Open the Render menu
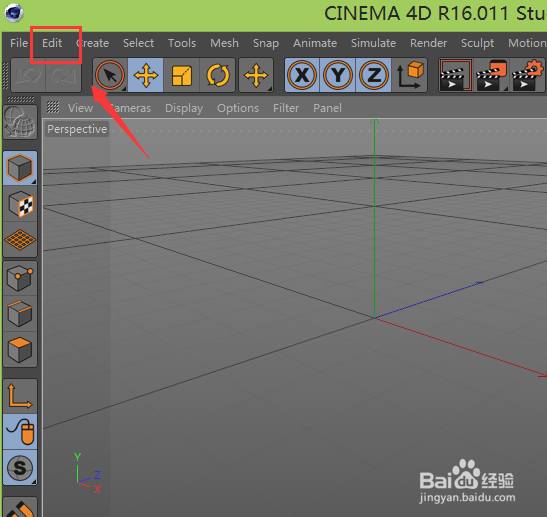This screenshot has height=517, width=547. 428,43
